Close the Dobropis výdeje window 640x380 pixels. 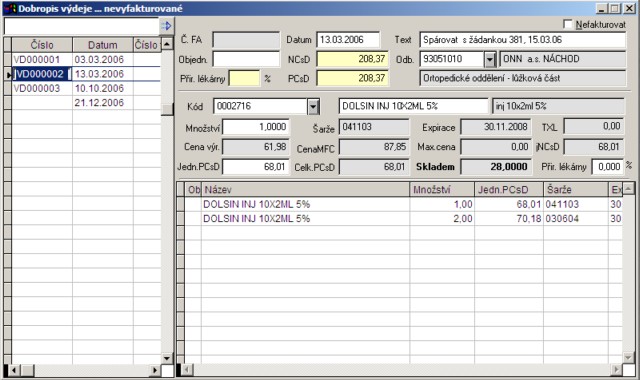click(x=629, y=9)
